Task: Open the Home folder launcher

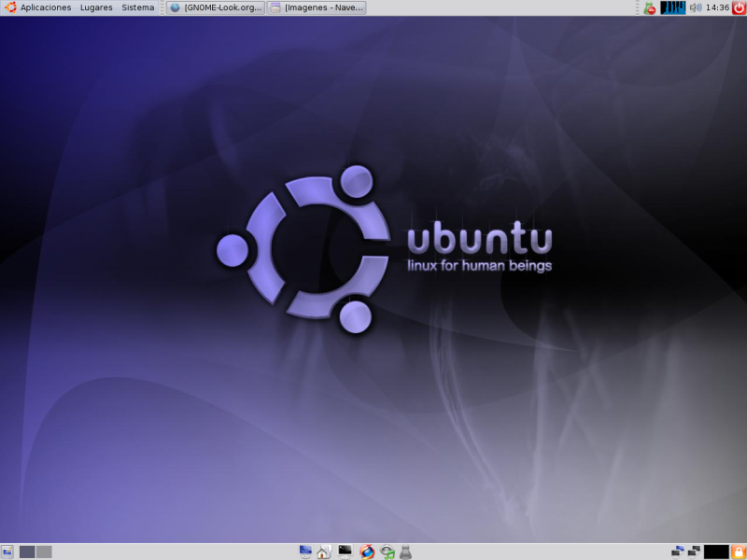Action: (324, 552)
